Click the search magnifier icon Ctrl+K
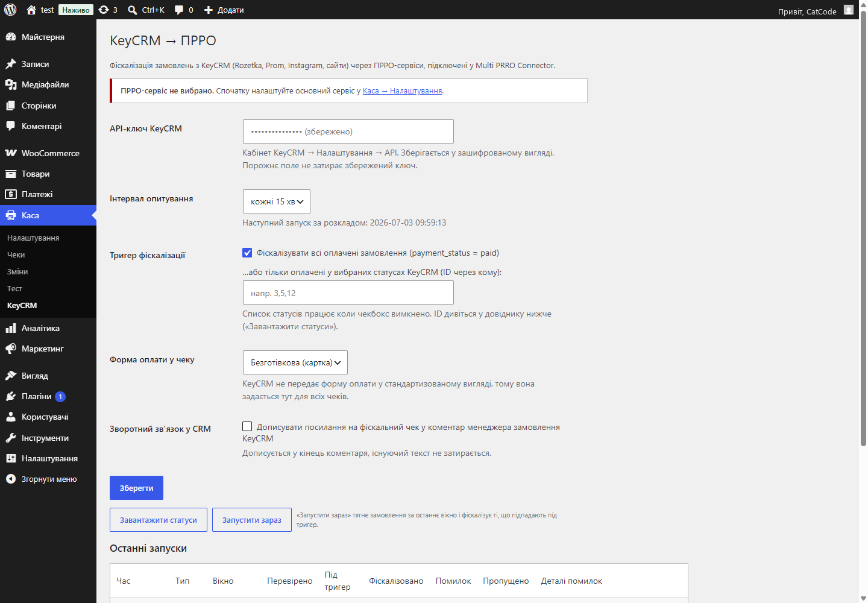 133,10
